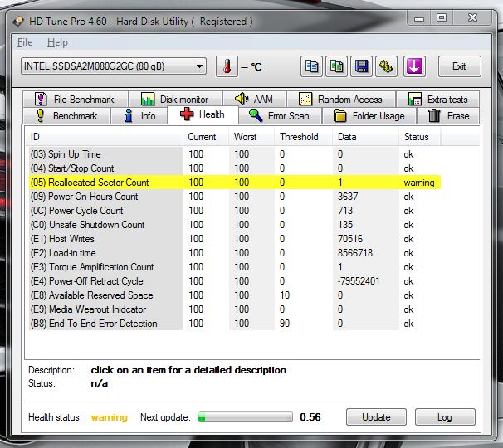Open the File menu
This screenshot has height=448, width=503.
(25, 42)
